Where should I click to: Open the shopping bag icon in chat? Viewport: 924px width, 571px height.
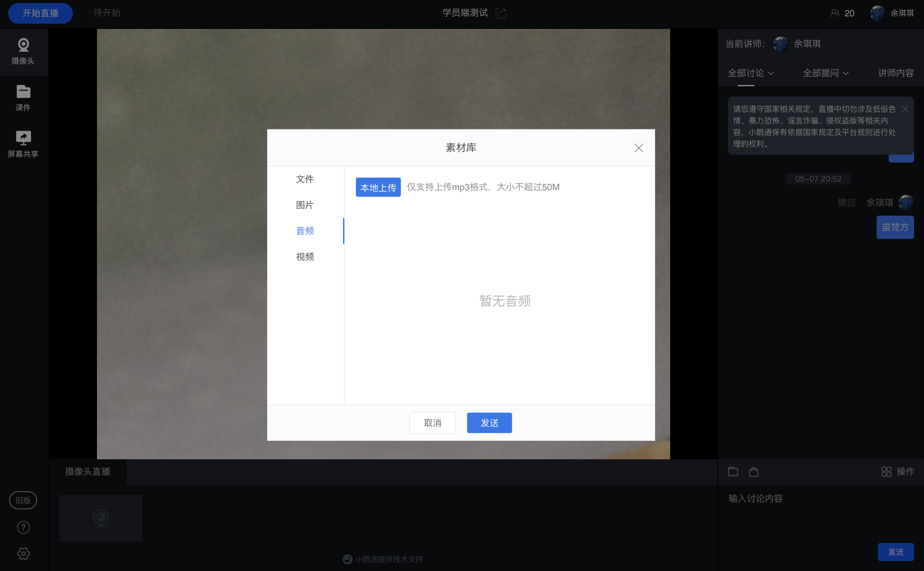coord(753,471)
